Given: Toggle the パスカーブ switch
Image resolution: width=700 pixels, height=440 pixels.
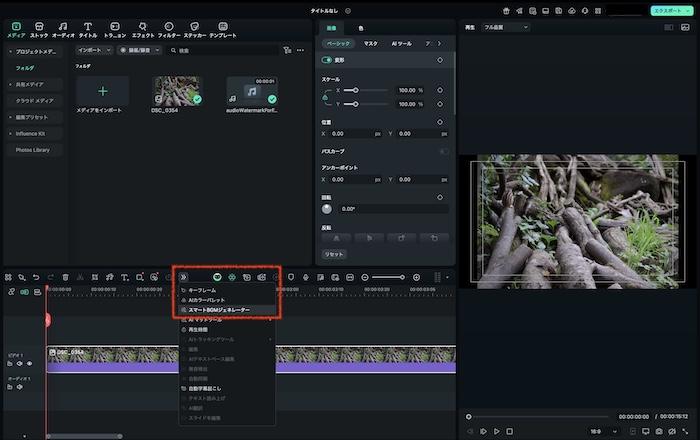Looking at the screenshot, I should point(444,151).
